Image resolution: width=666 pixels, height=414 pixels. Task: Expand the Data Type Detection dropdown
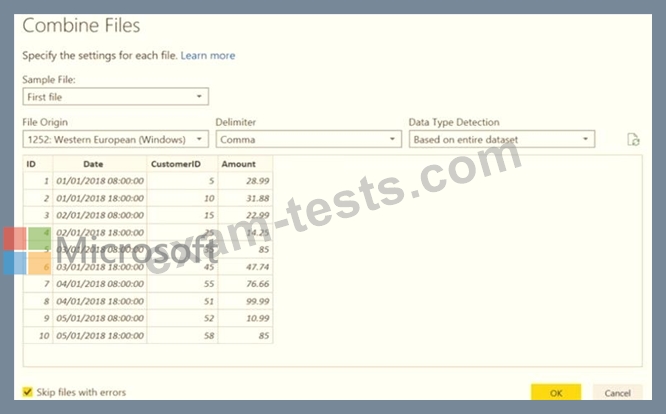501,140
